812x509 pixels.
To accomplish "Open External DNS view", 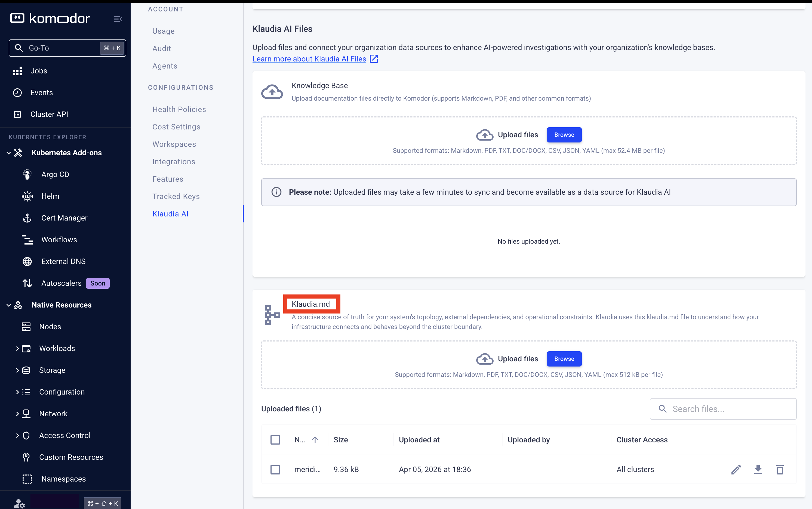I will pyautogui.click(x=63, y=261).
